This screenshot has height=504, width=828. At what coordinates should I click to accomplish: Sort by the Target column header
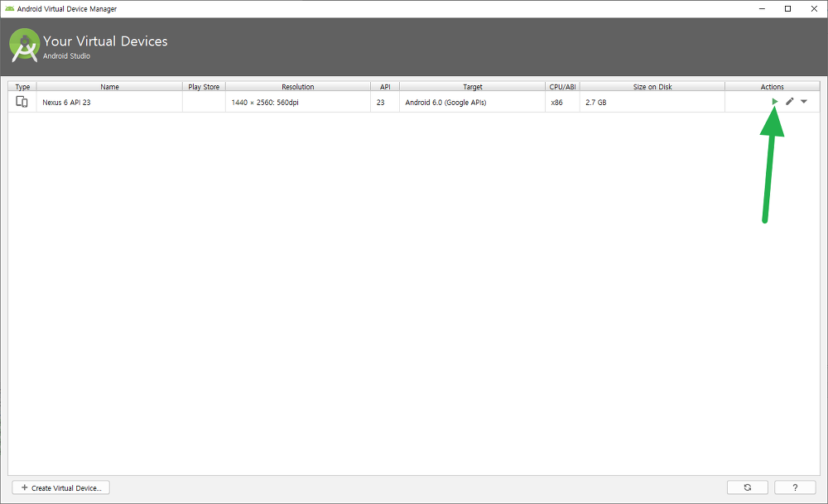(x=473, y=87)
